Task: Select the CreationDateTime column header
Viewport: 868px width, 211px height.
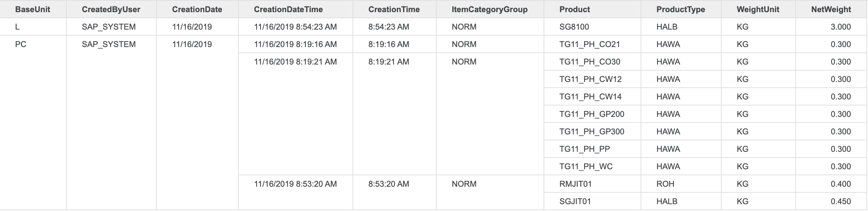Action: tap(288, 9)
